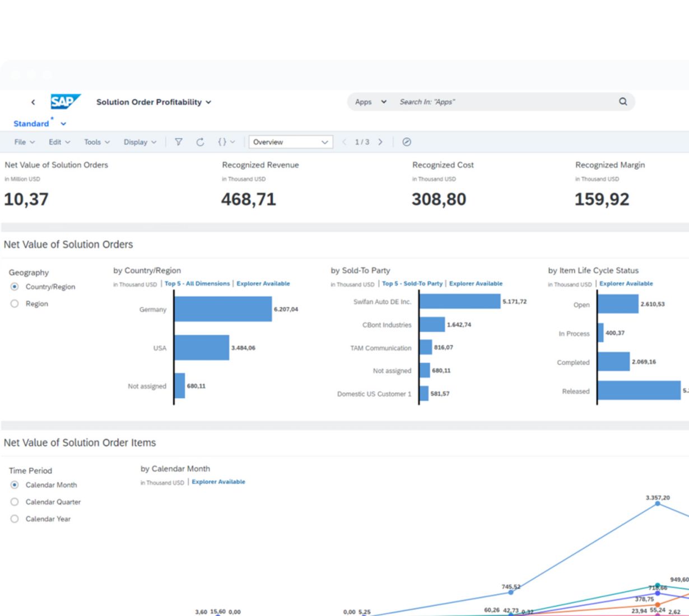Expand the Apps search scope dropdown
Screen dimensions: 689x616
pyautogui.click(x=371, y=102)
